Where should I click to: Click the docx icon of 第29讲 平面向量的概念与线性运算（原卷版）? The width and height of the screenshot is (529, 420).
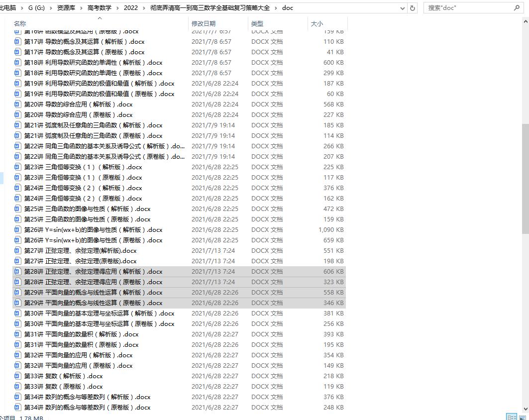(x=17, y=303)
